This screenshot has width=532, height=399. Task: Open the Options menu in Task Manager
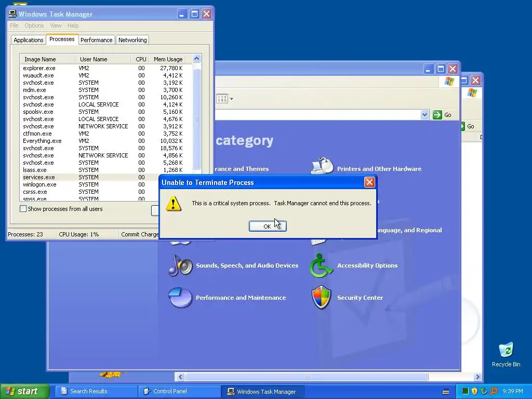point(34,25)
